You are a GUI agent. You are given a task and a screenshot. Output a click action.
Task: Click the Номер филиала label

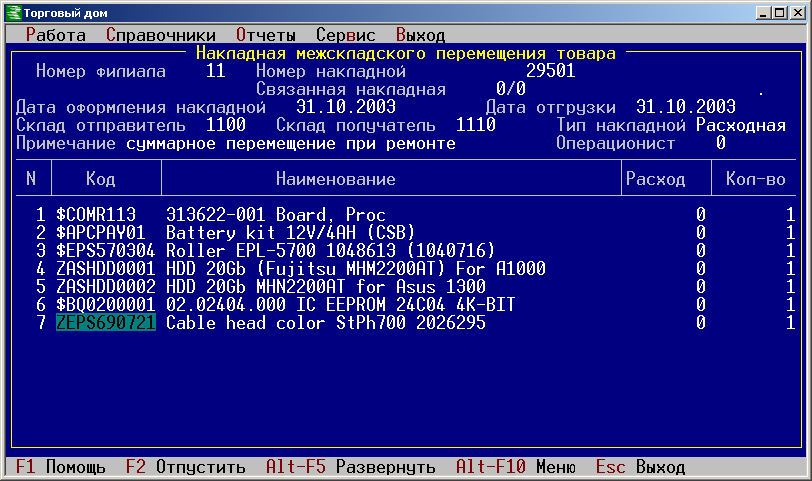click(101, 70)
